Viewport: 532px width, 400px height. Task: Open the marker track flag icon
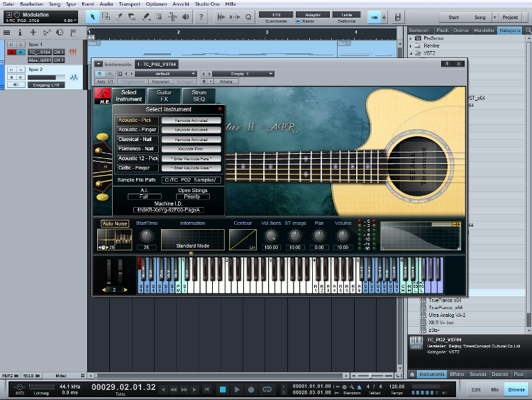(73, 33)
